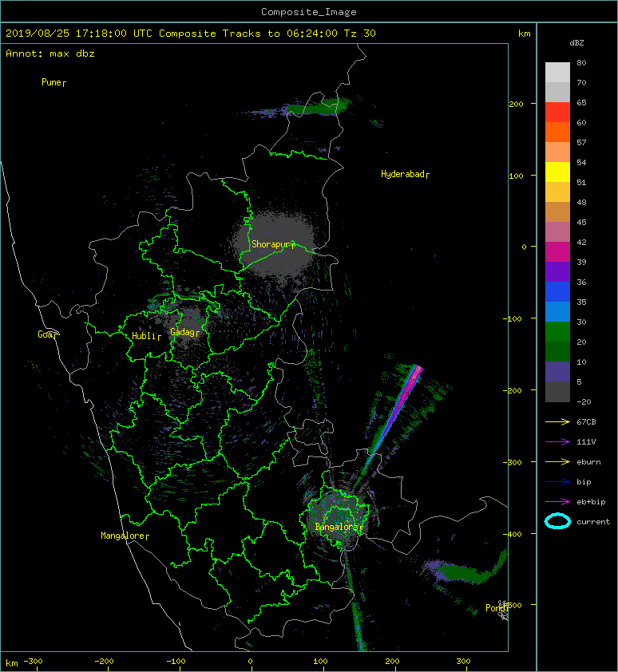Click the yellow eburn arrow legend icon
The image size is (618, 672).
point(557,462)
